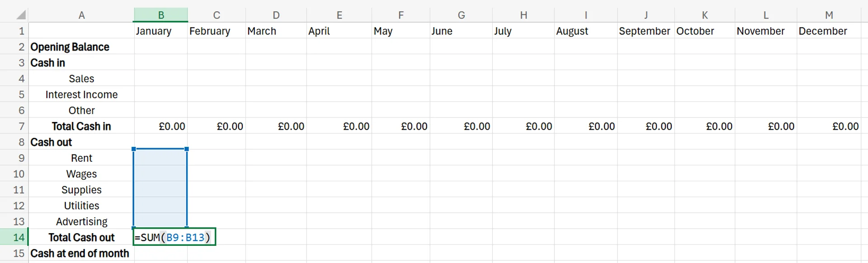Select the Interest Income label cell

(81, 94)
